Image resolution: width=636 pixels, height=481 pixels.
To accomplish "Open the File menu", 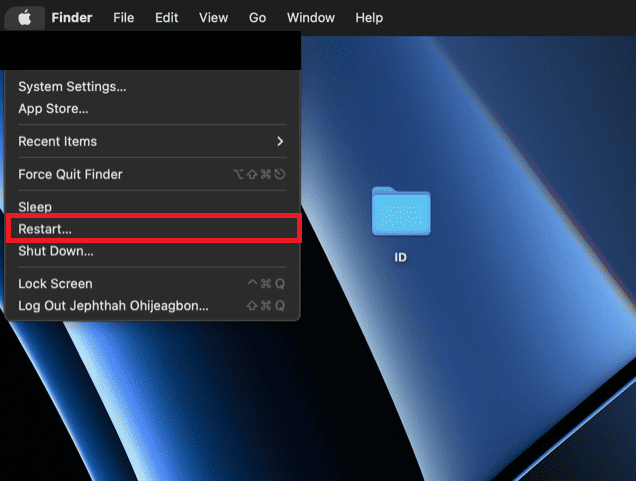I will [x=123, y=18].
